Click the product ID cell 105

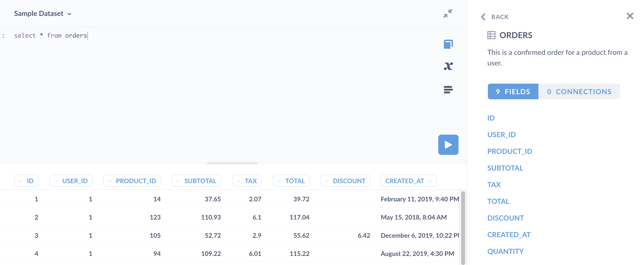point(155,235)
